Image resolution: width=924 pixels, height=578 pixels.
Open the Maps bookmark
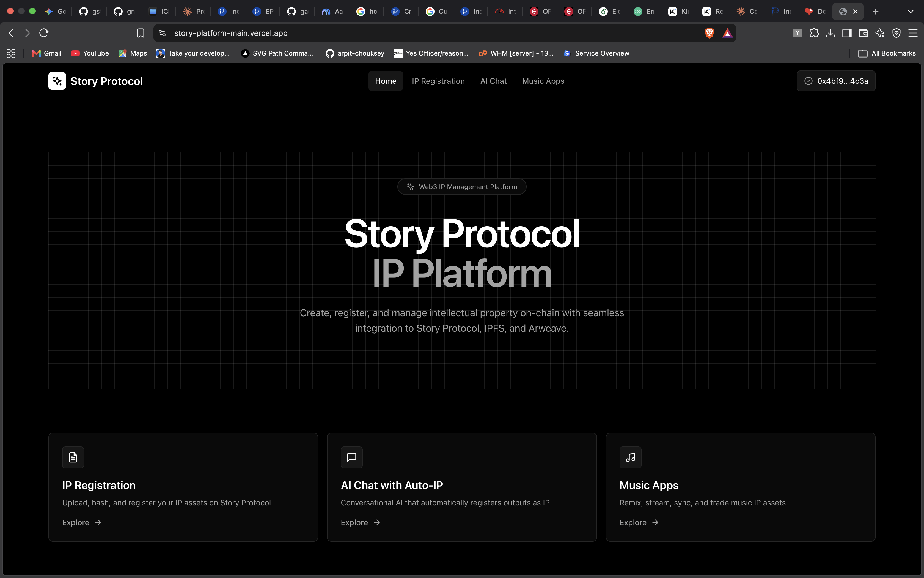point(133,53)
